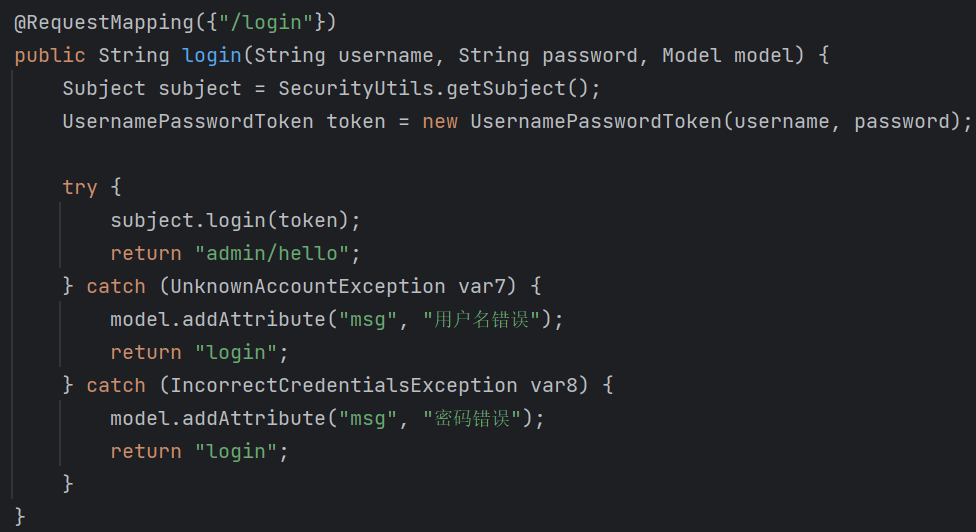This screenshot has height=532, width=976.
Task: Click the final closing brace of the method
Action: click(x=21, y=516)
